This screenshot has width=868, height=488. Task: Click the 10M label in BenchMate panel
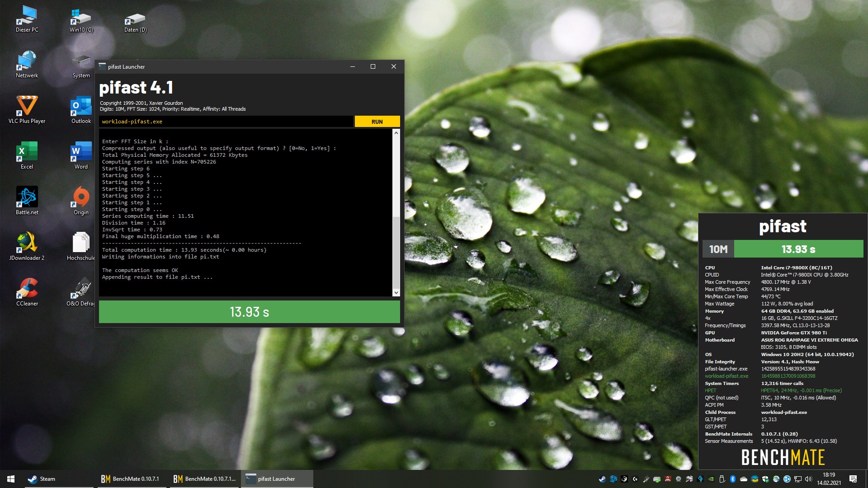(718, 249)
